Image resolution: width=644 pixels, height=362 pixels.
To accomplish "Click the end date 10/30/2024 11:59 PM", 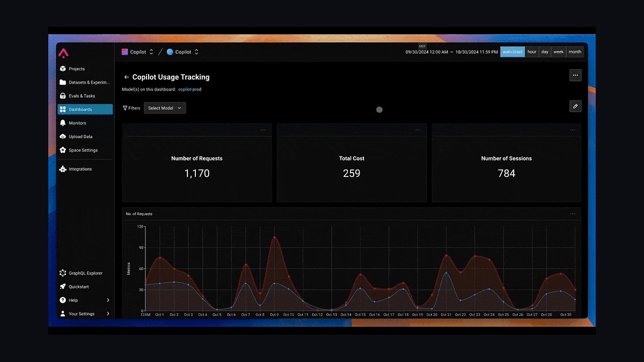I will (x=477, y=52).
